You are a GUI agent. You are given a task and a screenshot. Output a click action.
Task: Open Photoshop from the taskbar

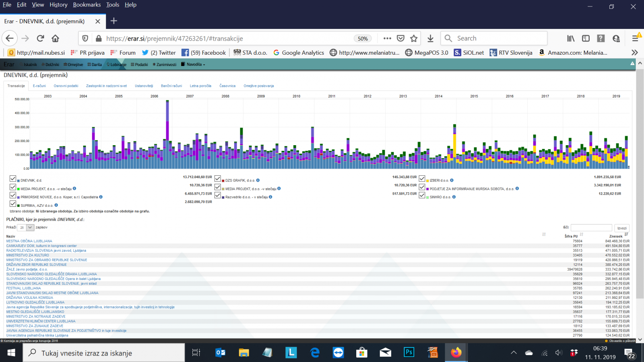click(x=409, y=352)
